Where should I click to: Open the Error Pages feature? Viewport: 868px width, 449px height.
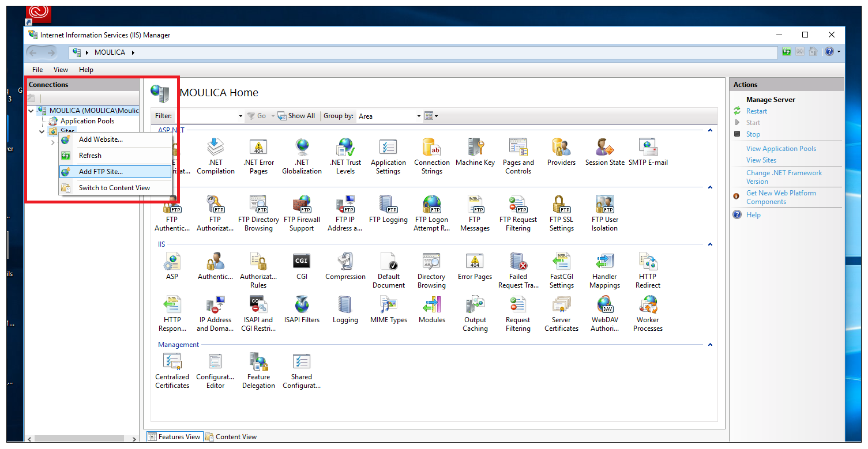475,266
